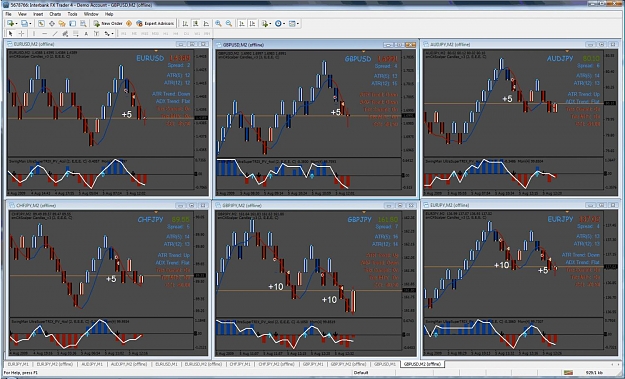Click the 929/1 kb traffic indicator
The height and width of the screenshot is (379, 625).
pos(595,373)
